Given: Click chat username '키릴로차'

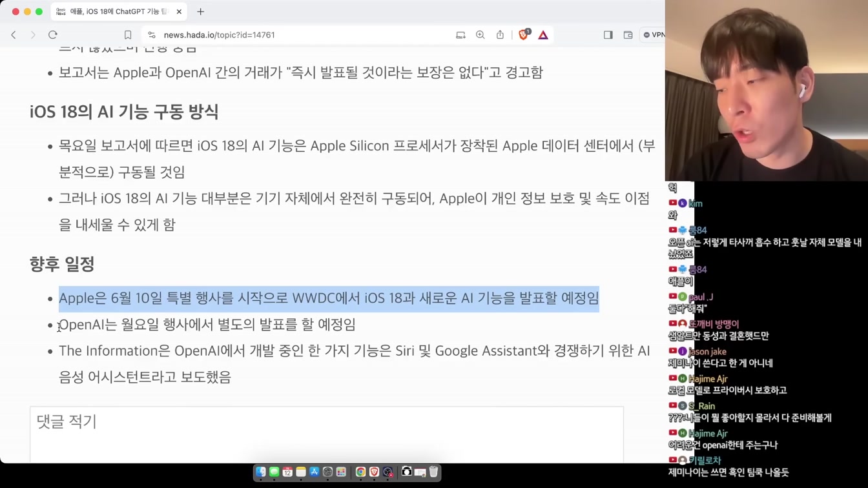Looking at the screenshot, I should [x=705, y=460].
